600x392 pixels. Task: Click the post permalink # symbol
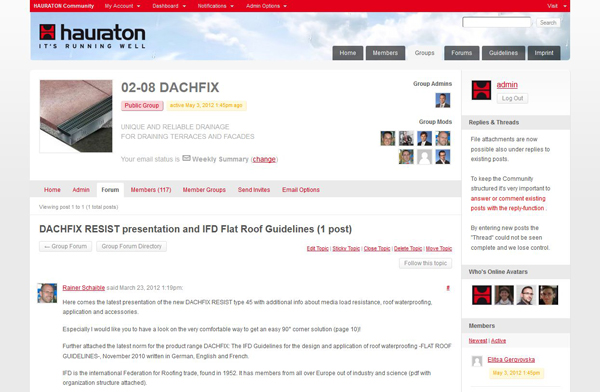(448, 288)
